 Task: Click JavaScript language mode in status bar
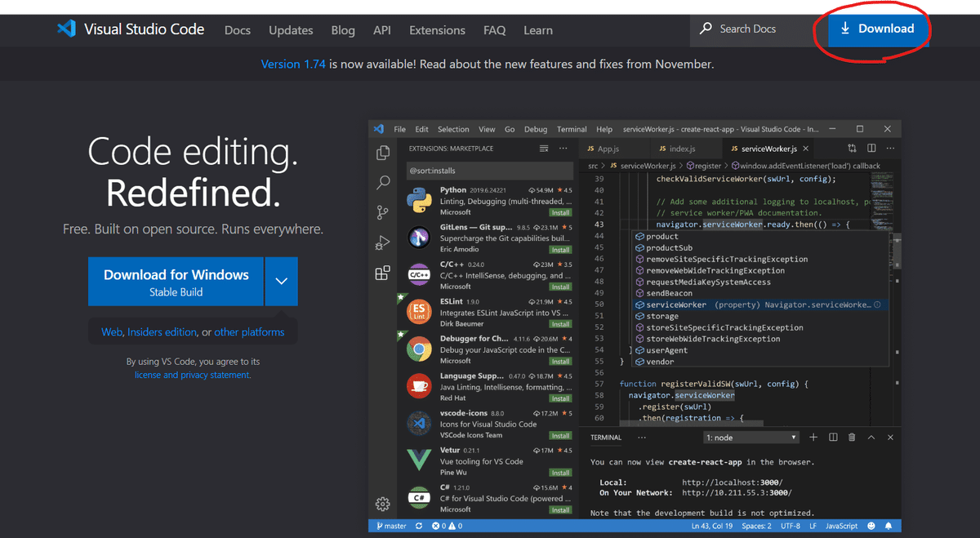tap(841, 527)
